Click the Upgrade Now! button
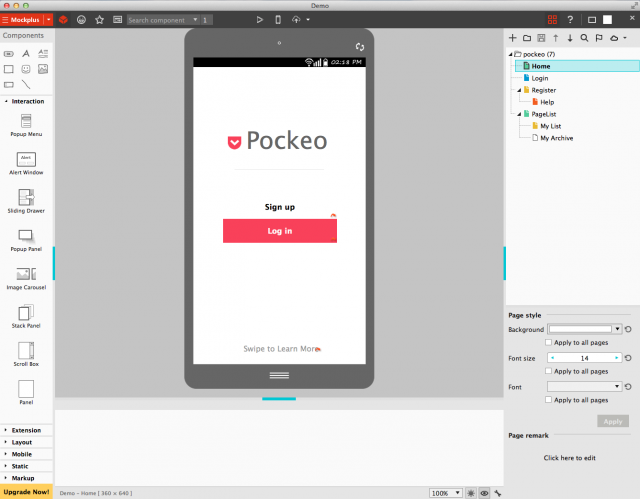 [x=26, y=493]
